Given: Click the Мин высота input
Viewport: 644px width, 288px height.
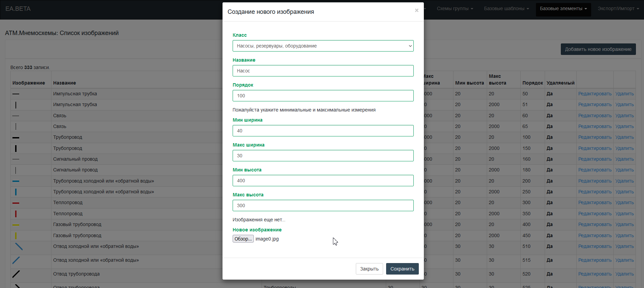Looking at the screenshot, I should coord(323,181).
